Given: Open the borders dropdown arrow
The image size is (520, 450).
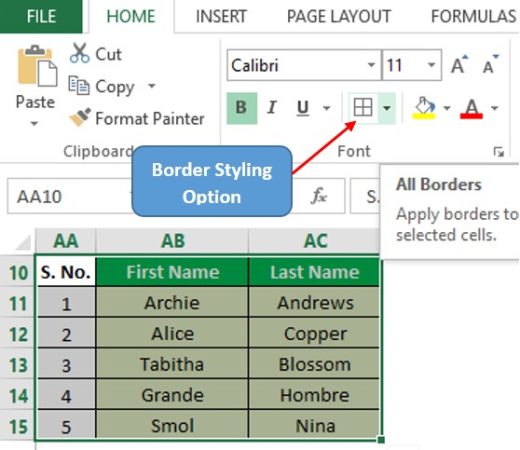Looking at the screenshot, I should pos(387,108).
